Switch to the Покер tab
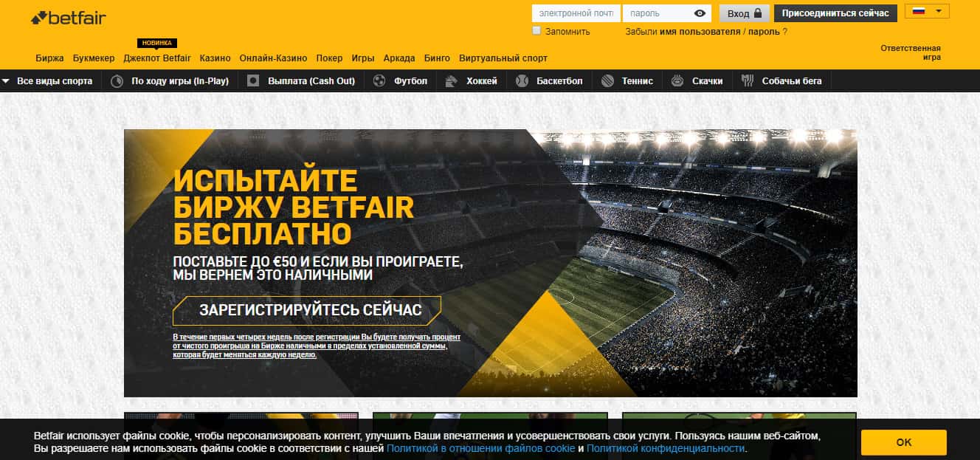 329,58
